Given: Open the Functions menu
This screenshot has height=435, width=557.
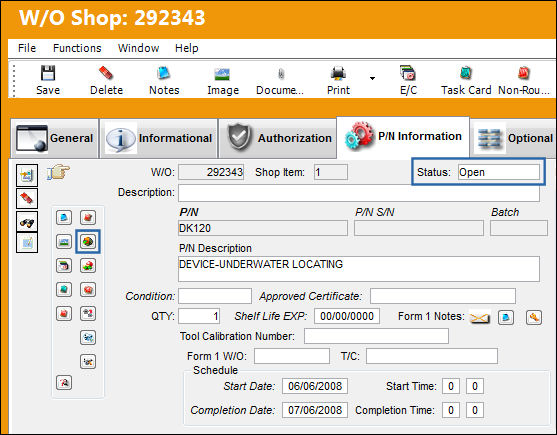Looking at the screenshot, I should point(77,48).
